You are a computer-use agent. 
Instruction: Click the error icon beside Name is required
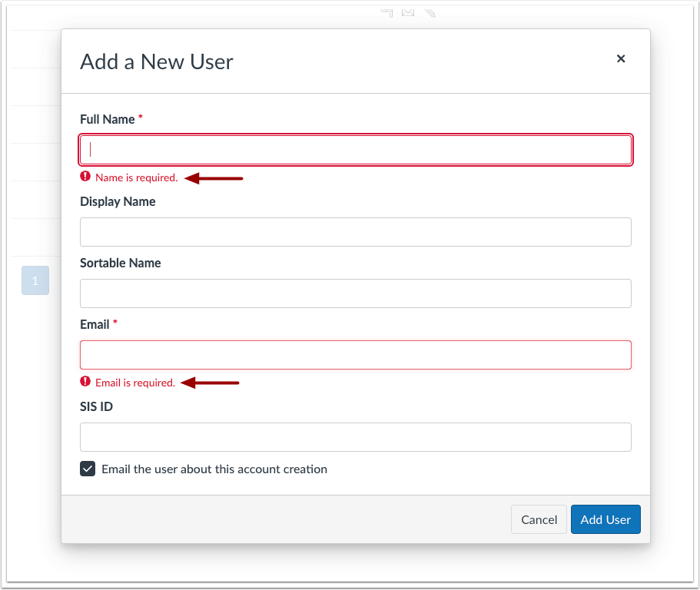[85, 177]
